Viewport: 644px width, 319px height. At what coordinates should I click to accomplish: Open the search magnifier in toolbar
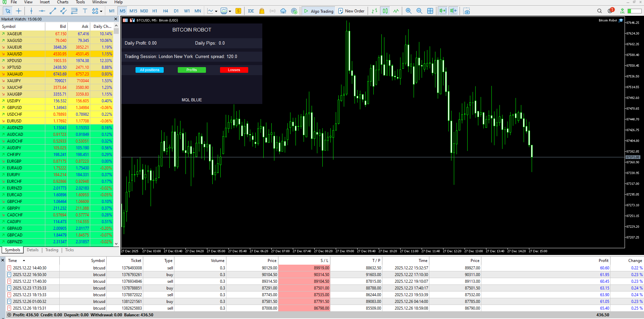click(x=599, y=11)
